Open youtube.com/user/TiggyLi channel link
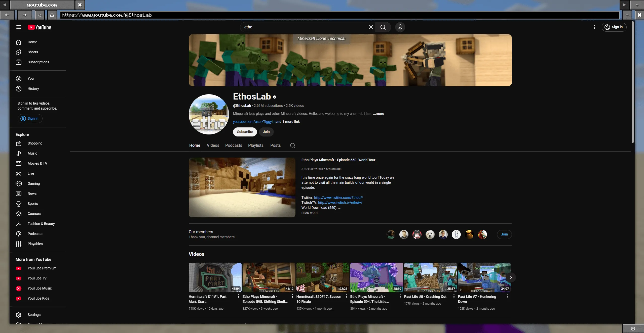 (253, 122)
